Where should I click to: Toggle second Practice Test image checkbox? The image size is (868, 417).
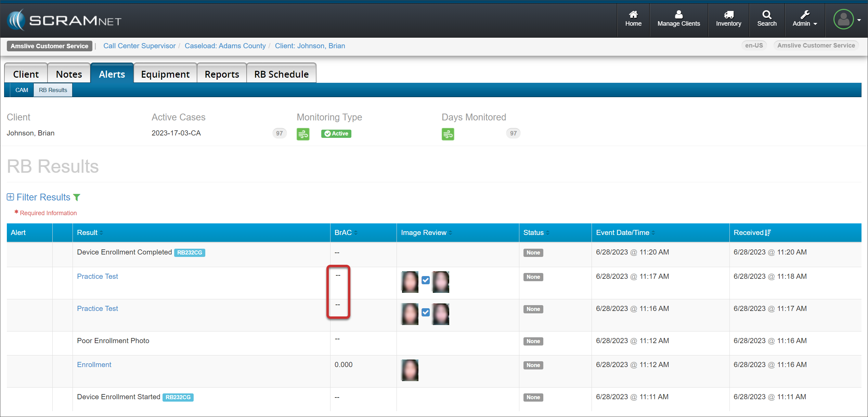click(425, 312)
